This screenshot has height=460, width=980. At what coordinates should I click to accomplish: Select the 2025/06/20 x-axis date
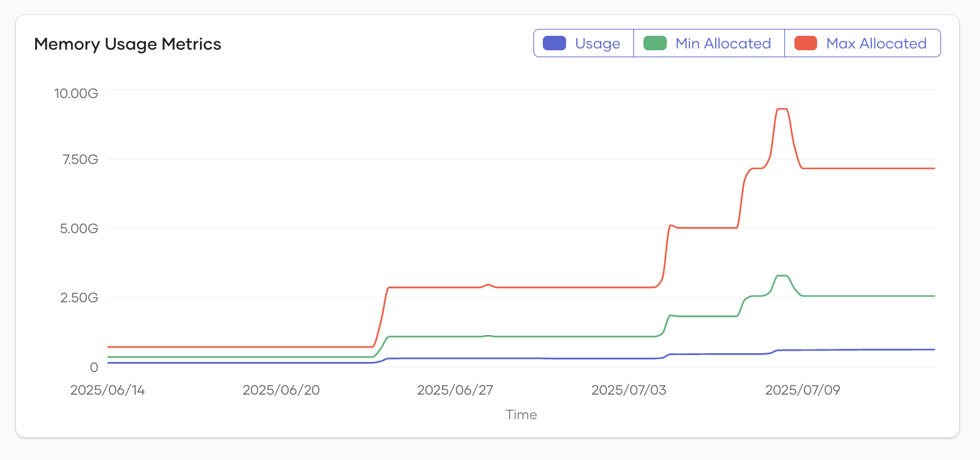[281, 390]
